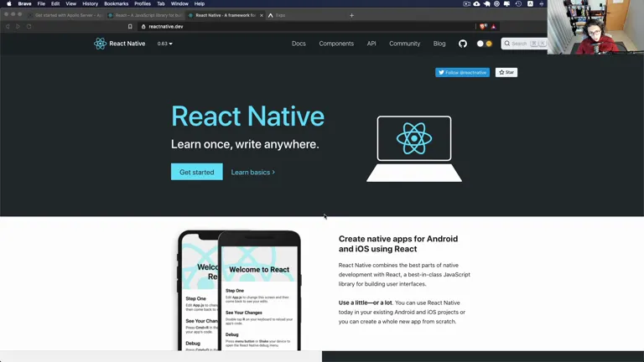Open the GitHub repository icon
Viewport: 644px width, 362px height.
click(x=463, y=44)
